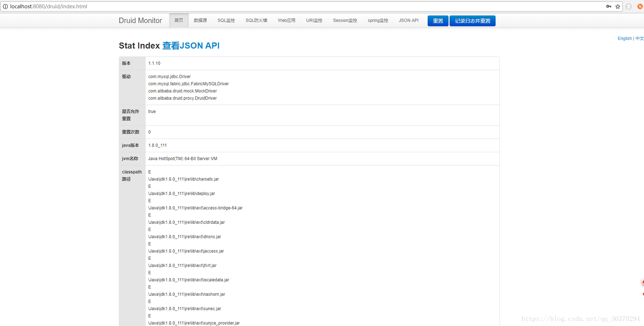Click the localedata.jar classpath entry
Viewport: 644px width, 326px height.
point(189,280)
